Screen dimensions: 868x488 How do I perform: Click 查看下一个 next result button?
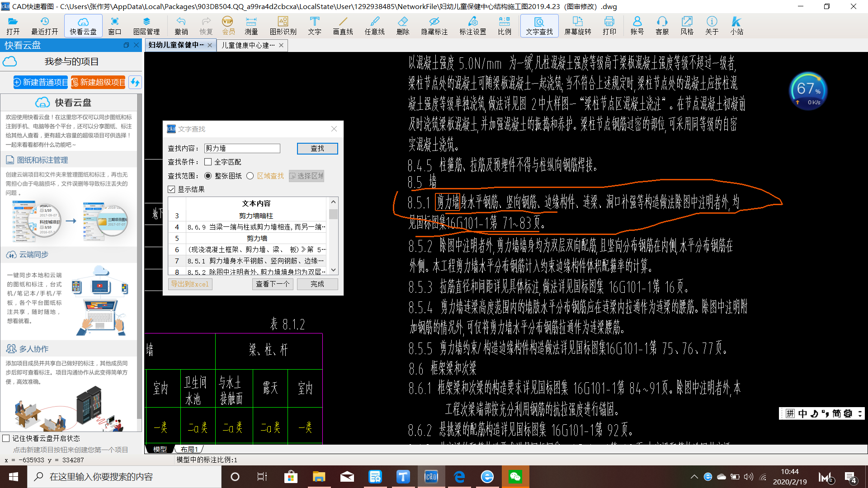[273, 284]
